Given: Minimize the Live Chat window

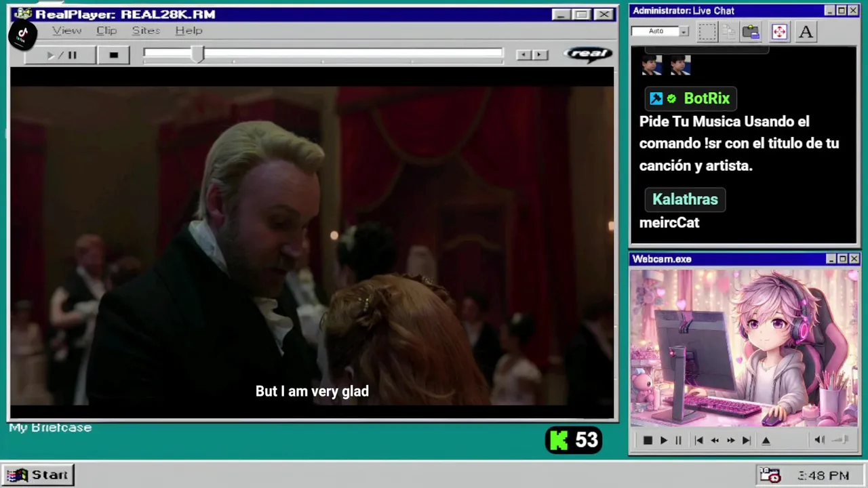Looking at the screenshot, I should (x=829, y=11).
